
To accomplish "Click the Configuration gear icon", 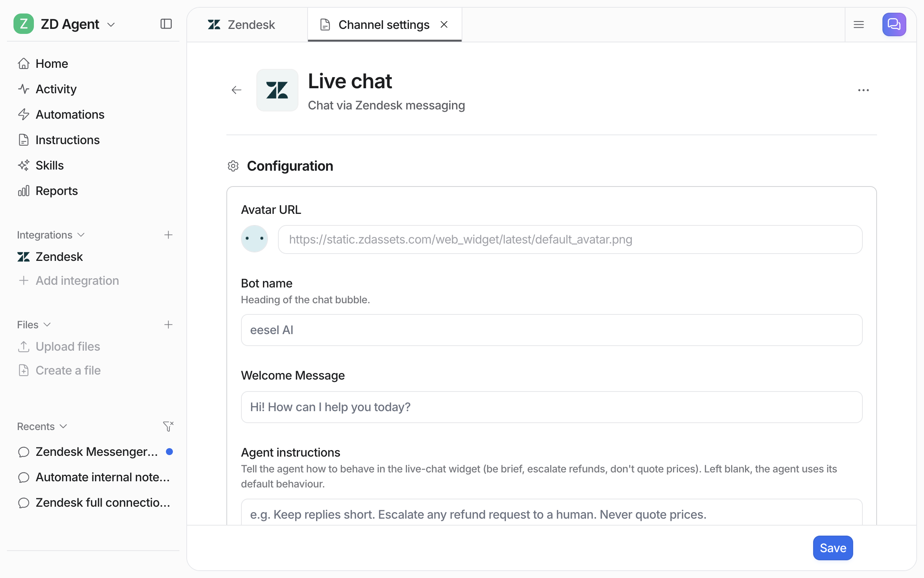I will [233, 166].
